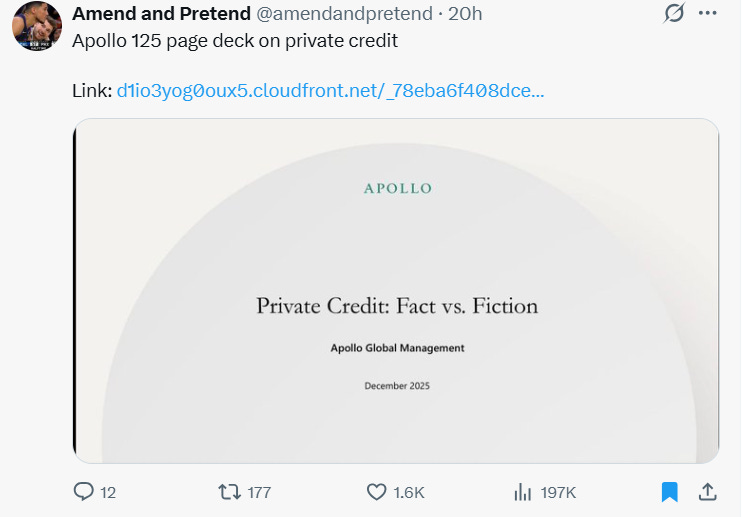This screenshot has height=517, width=742.
Task: Open the three-dot more options menu
Action: [x=708, y=14]
